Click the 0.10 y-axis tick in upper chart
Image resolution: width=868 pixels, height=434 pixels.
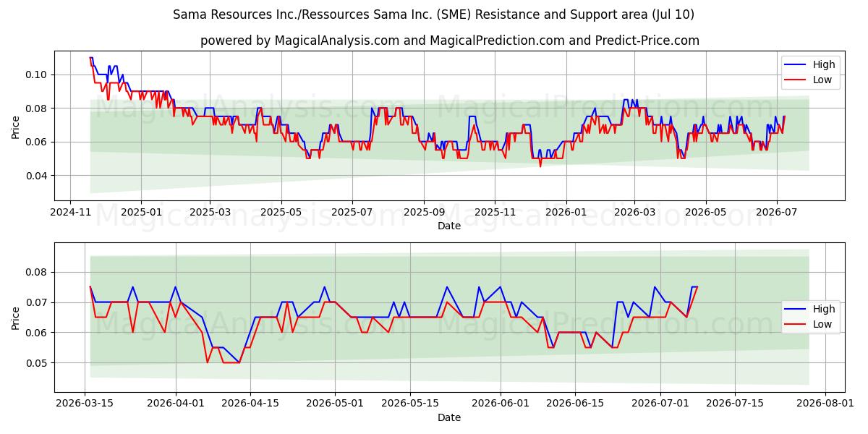(x=38, y=75)
